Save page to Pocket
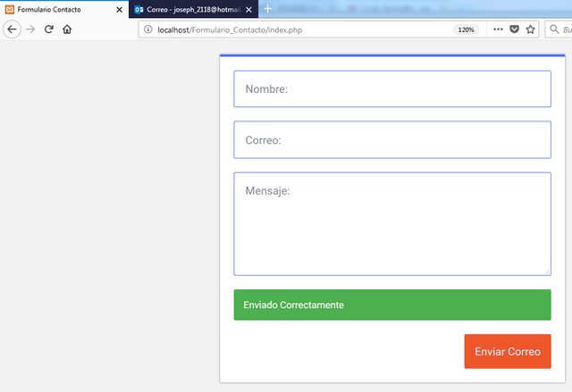The image size is (572, 392). [x=515, y=29]
